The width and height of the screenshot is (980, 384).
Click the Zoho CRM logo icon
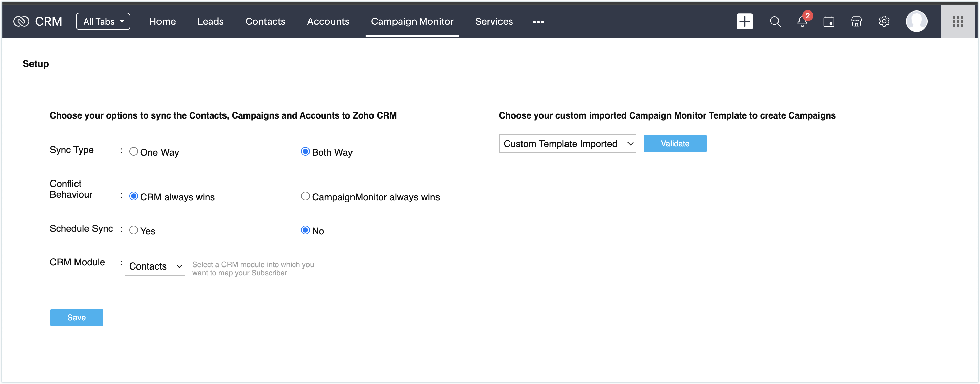pyautogui.click(x=21, y=21)
